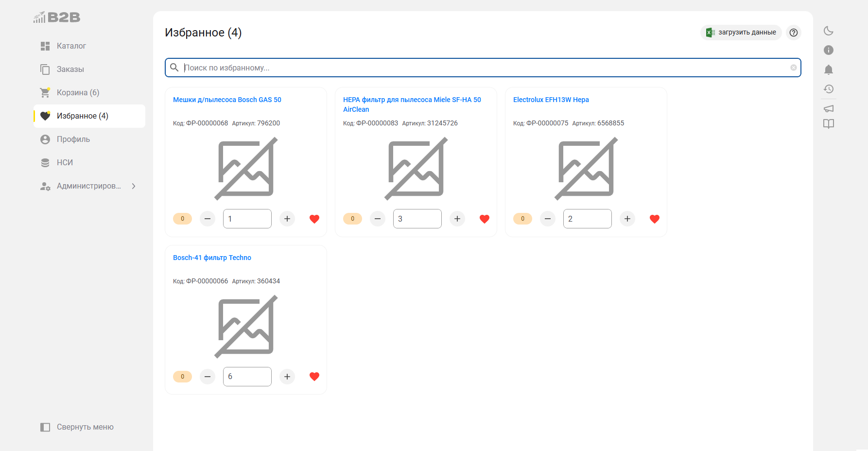Click the article number 360434
This screenshot has width=868, height=451.
point(268,281)
